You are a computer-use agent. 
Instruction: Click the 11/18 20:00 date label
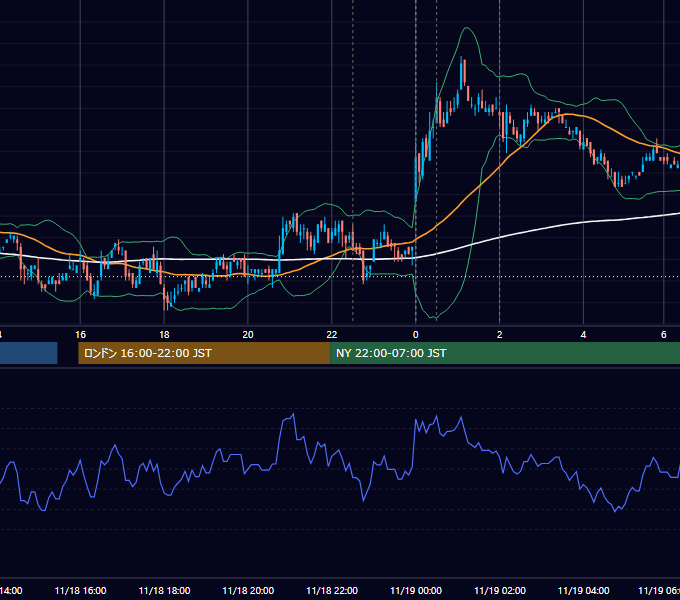248,590
